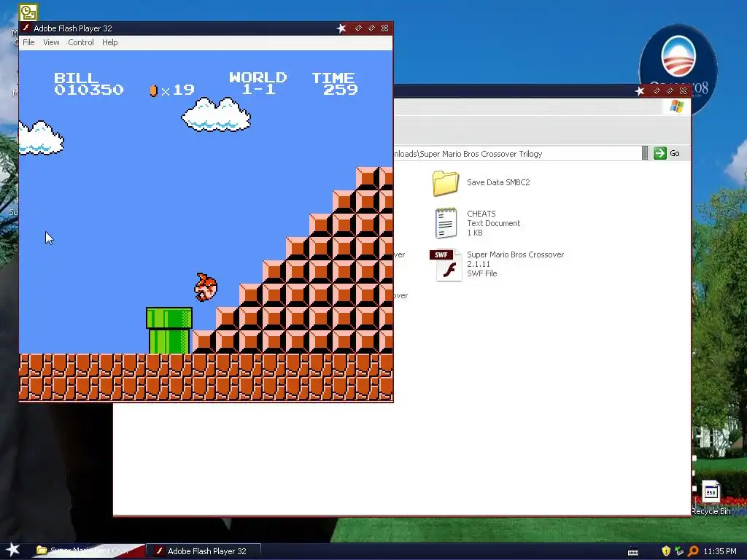The width and height of the screenshot is (747, 560).
Task: Click the jumping Bill character sprite
Action: [x=205, y=287]
